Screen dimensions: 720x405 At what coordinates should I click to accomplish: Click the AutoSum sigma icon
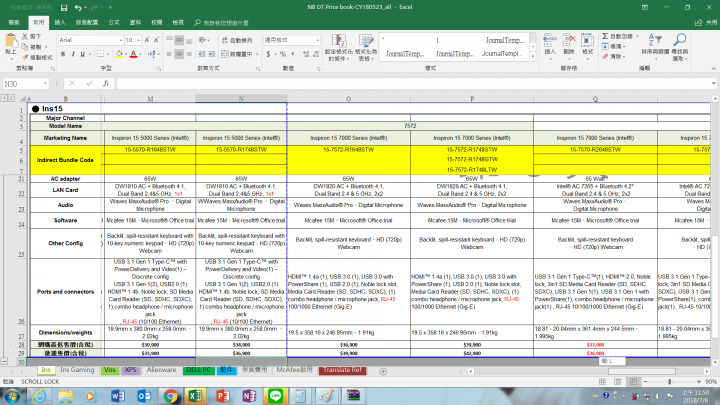(605, 36)
